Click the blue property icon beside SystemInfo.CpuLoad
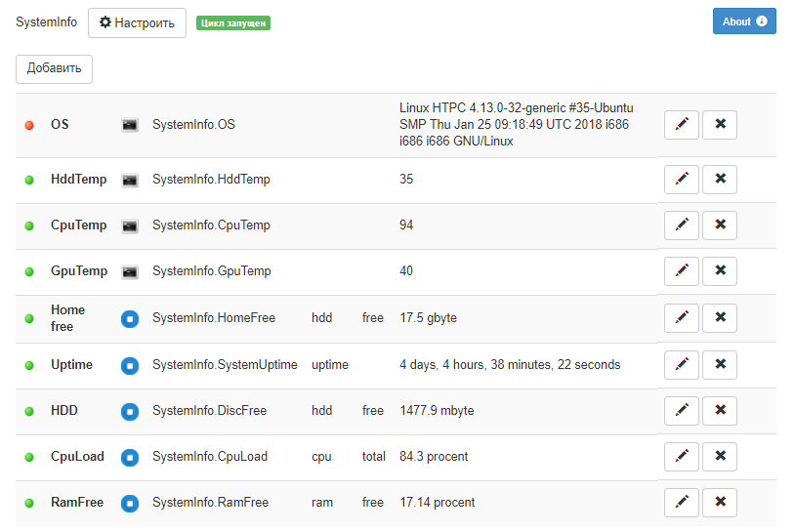The width and height of the screenshot is (794, 532). pyautogui.click(x=130, y=457)
